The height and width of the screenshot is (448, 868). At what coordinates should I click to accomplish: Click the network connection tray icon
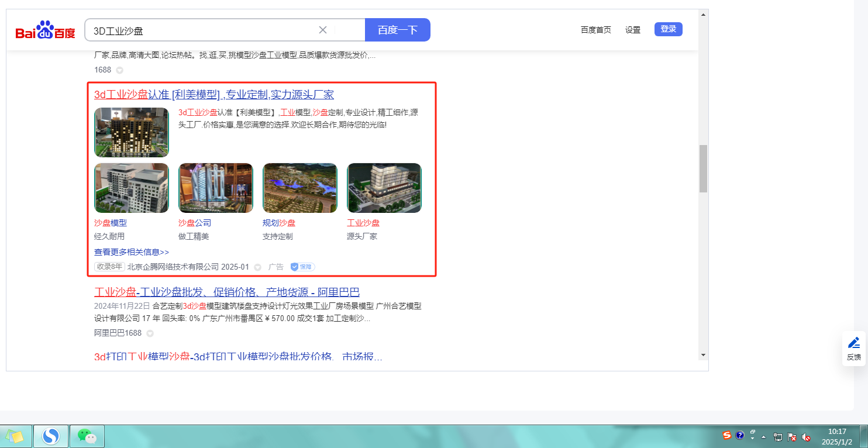(x=778, y=436)
